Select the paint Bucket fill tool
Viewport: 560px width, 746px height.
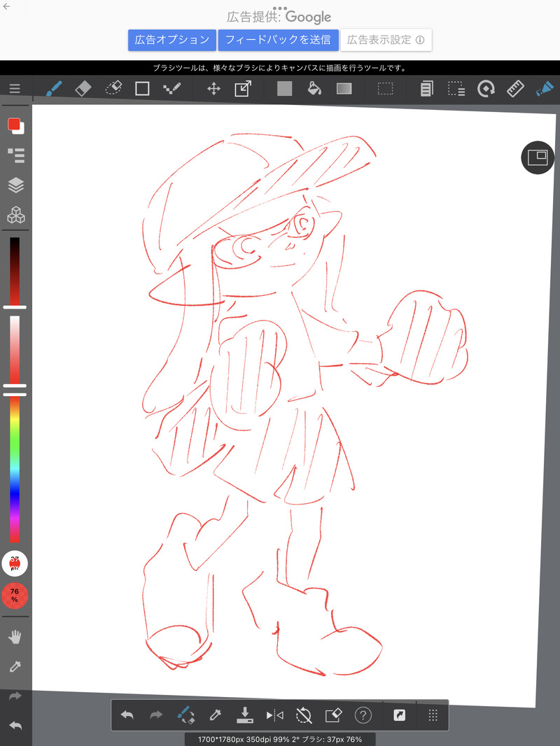(x=314, y=88)
